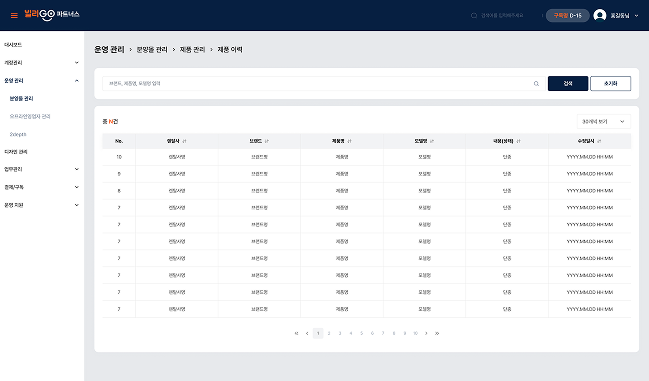The width and height of the screenshot is (649, 381).
Task: Click the 수정일시 column header label
Action: point(586,141)
